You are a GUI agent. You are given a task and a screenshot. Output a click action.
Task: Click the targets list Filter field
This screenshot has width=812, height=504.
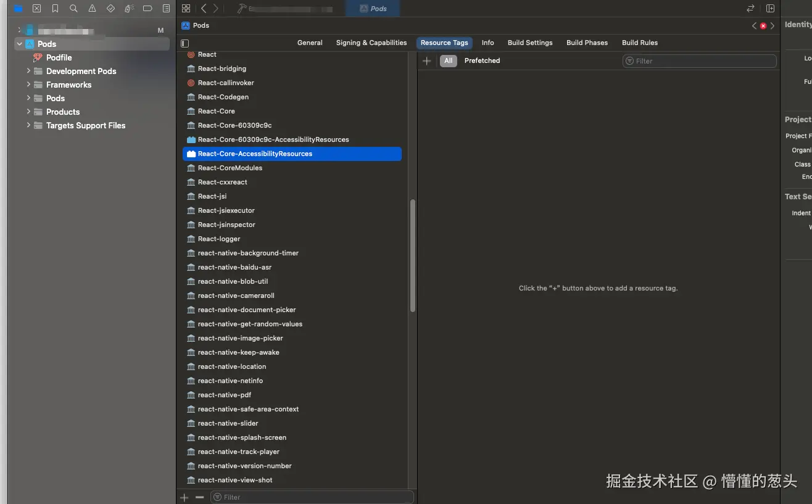(x=312, y=497)
